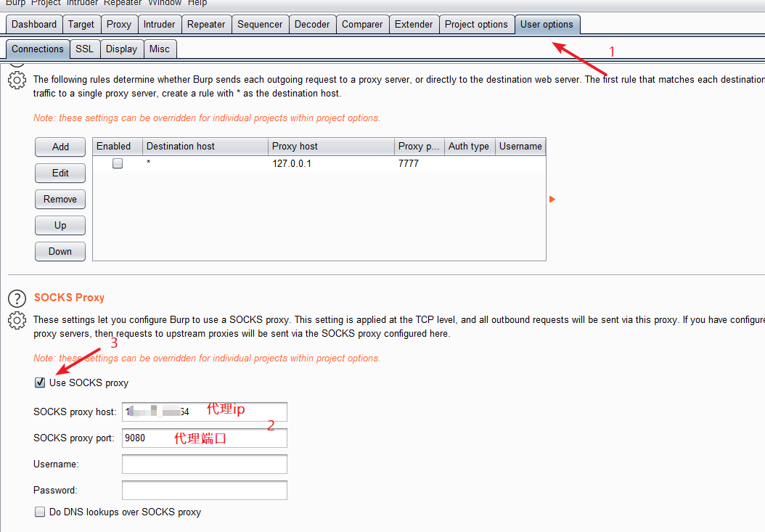Open the Repeater menu in menu bar

click(x=123, y=3)
